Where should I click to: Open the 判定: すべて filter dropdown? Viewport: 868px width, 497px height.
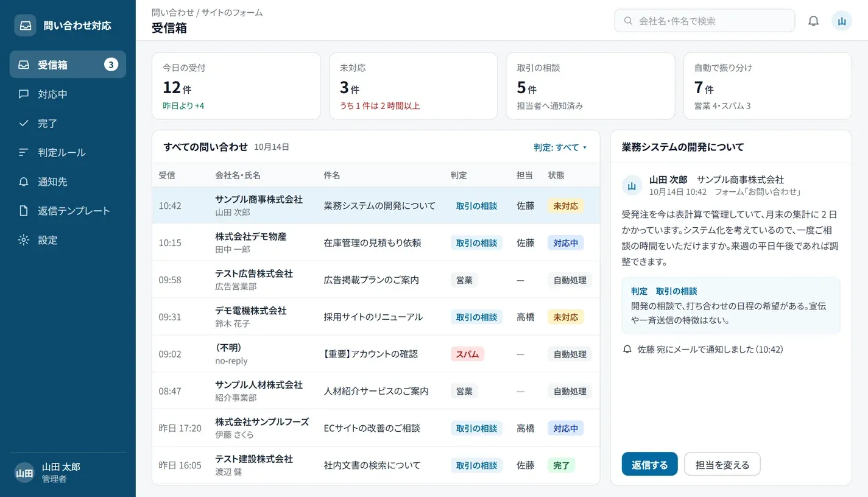(x=560, y=147)
